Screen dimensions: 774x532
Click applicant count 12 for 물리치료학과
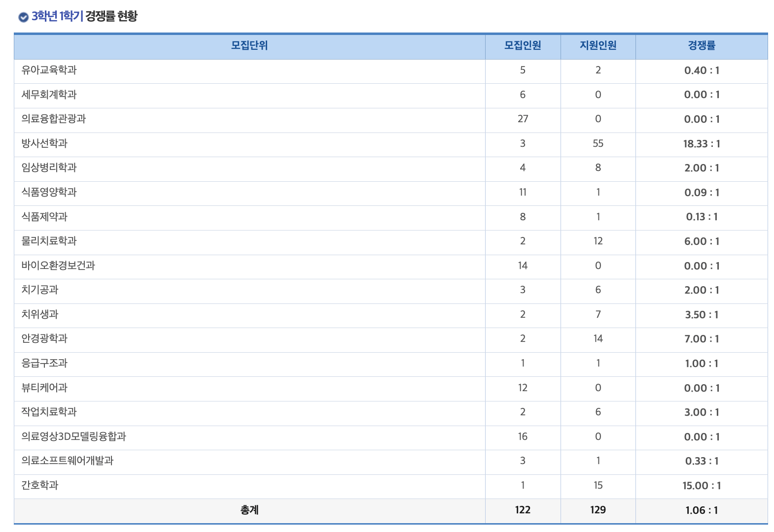pos(598,241)
